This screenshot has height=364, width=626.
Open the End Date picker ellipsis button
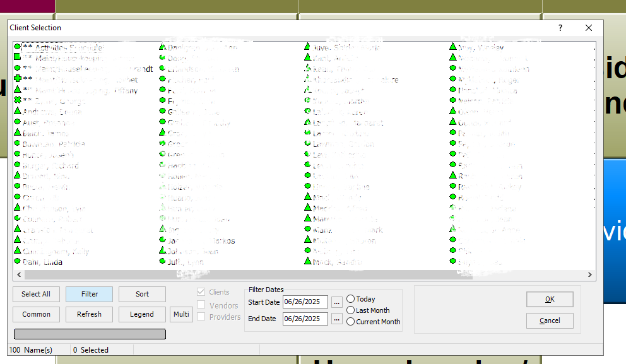click(x=336, y=319)
